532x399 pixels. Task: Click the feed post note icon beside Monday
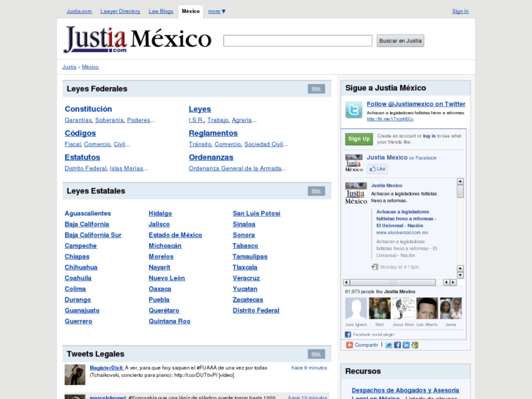point(375,267)
